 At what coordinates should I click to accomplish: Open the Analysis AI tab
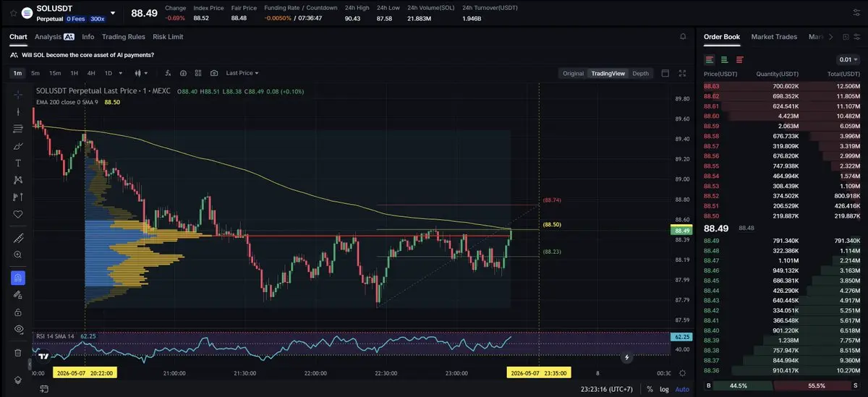click(54, 36)
